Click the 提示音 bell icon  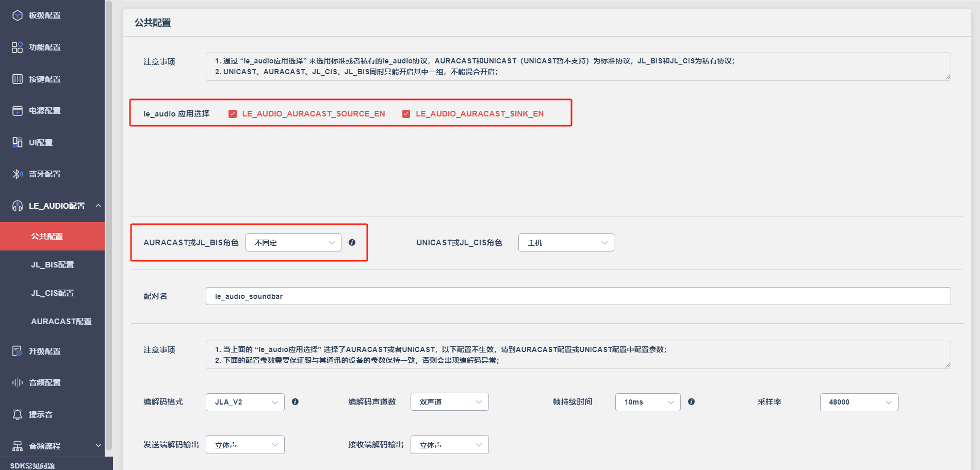(18, 414)
